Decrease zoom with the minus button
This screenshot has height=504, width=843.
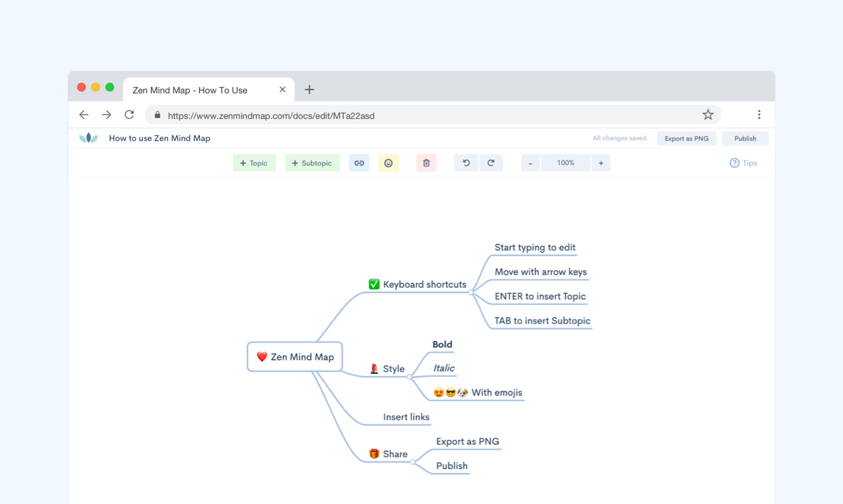(530, 162)
